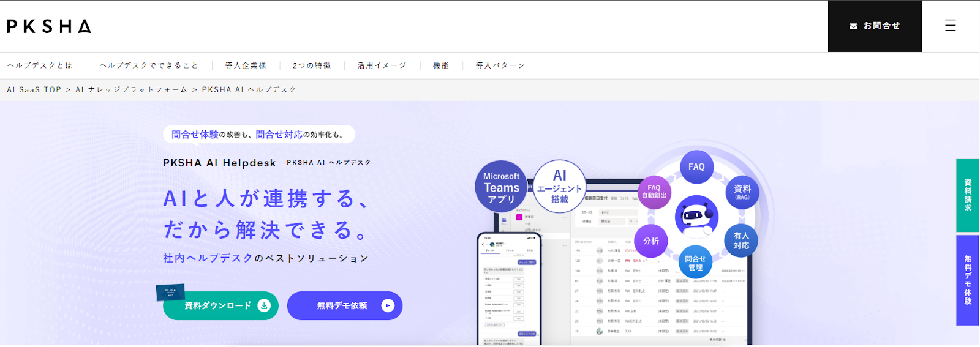Click the robot mascot icon
The image size is (980, 347).
(x=696, y=217)
